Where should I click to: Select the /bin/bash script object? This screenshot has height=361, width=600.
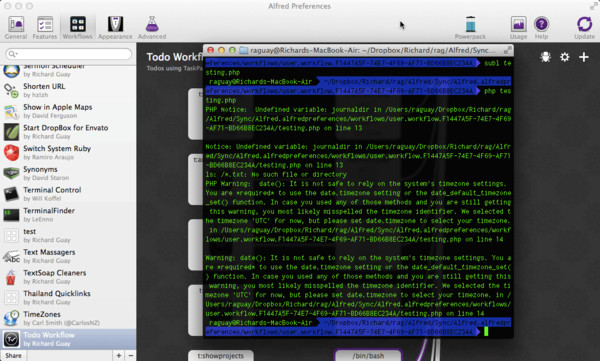click(368, 356)
